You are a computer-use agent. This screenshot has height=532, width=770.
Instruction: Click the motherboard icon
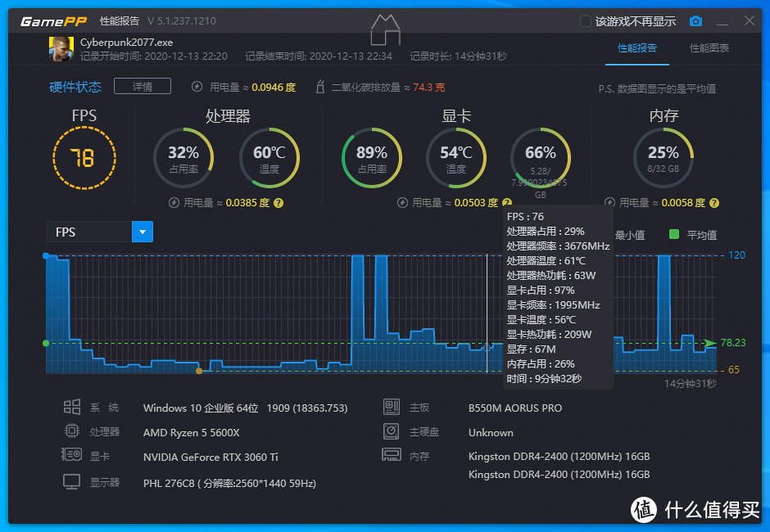[392, 407]
